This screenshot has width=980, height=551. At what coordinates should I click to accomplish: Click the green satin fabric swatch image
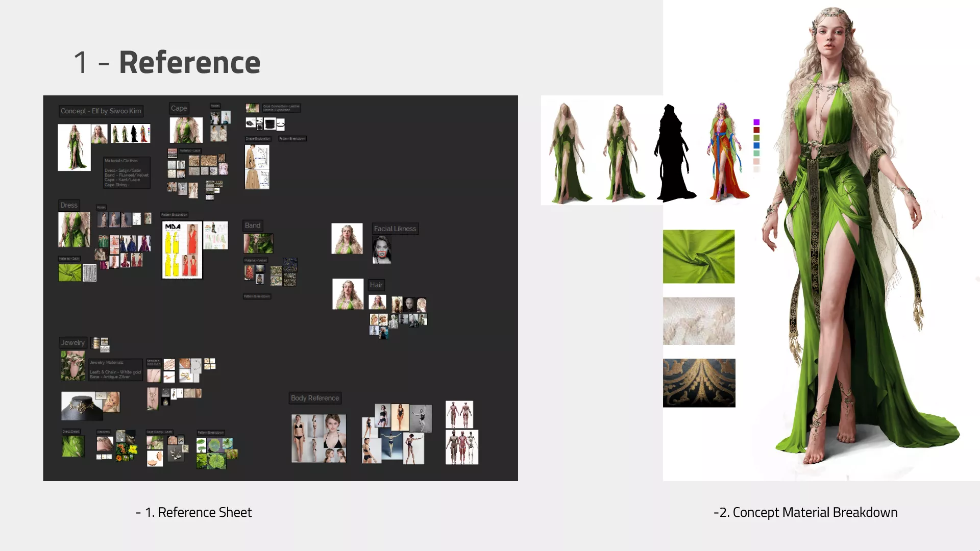click(698, 257)
